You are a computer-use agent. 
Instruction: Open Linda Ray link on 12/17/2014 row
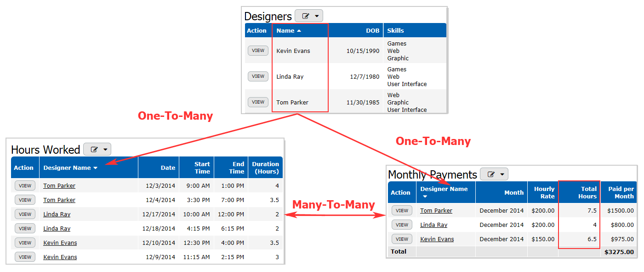pos(57,214)
